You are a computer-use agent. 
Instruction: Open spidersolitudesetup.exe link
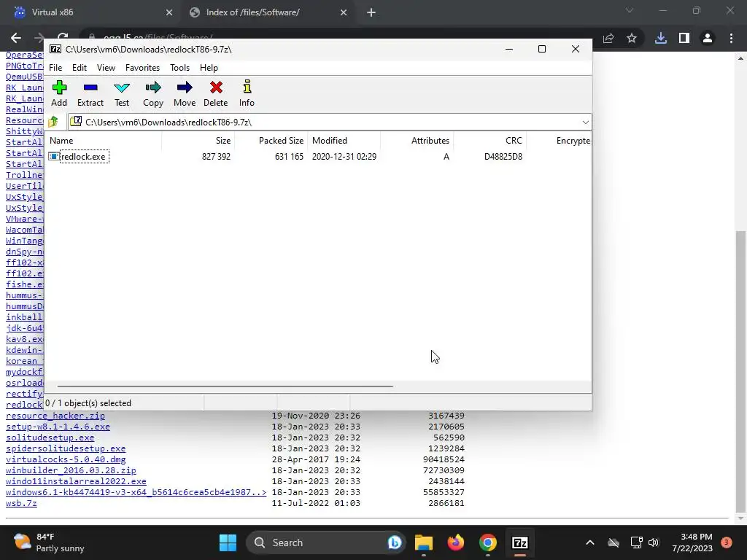66,448
